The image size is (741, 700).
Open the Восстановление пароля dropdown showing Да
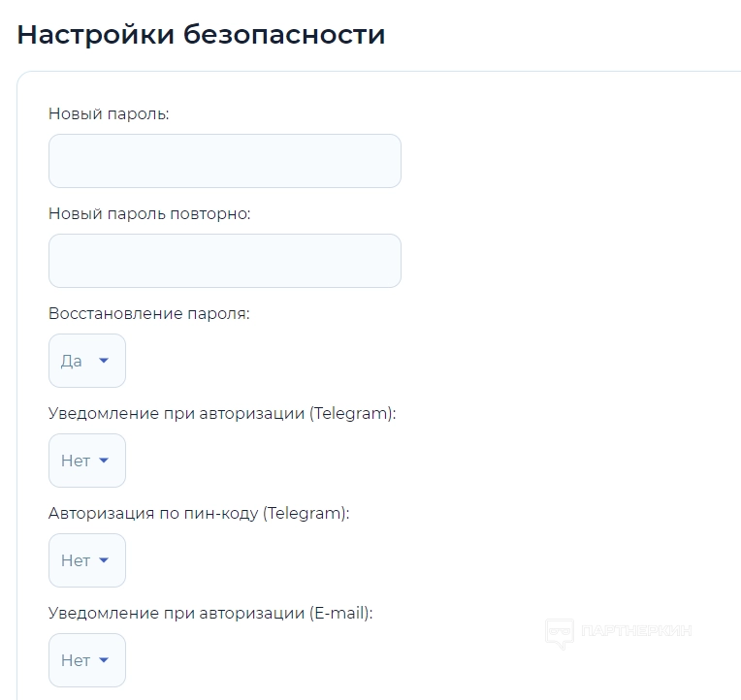click(87, 361)
